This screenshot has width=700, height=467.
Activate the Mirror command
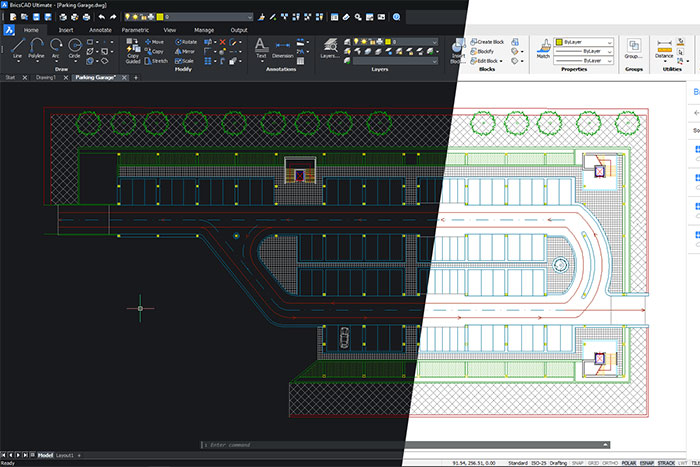click(x=185, y=51)
